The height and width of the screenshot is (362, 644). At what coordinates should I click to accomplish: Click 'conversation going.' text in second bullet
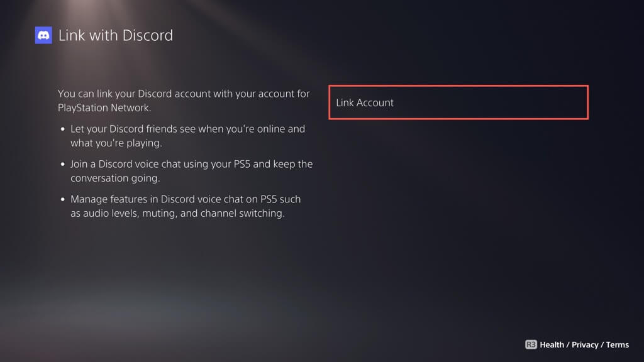pos(114,178)
